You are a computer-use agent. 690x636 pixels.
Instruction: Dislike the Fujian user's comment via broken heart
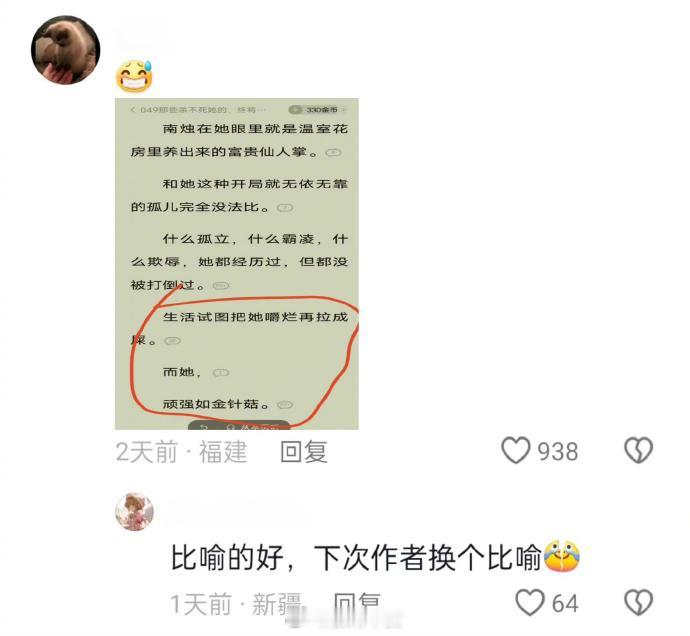coord(638,450)
